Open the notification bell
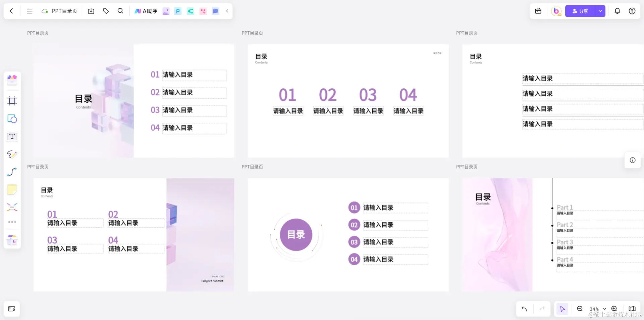The height and width of the screenshot is (320, 644). coord(617,11)
